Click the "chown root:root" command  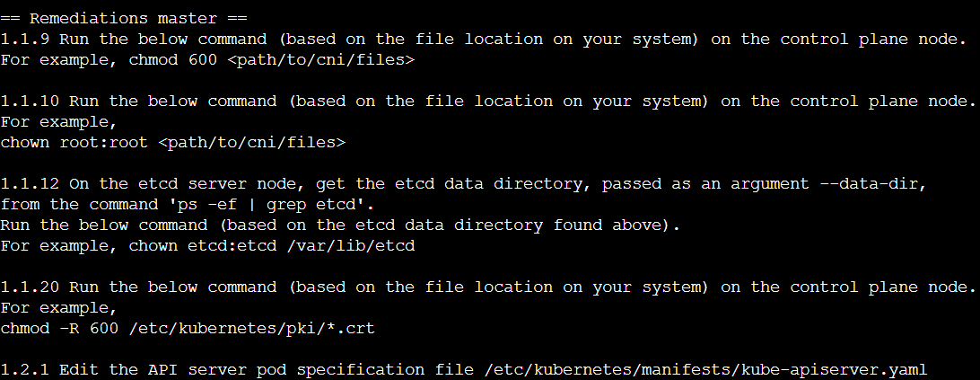click(74, 142)
